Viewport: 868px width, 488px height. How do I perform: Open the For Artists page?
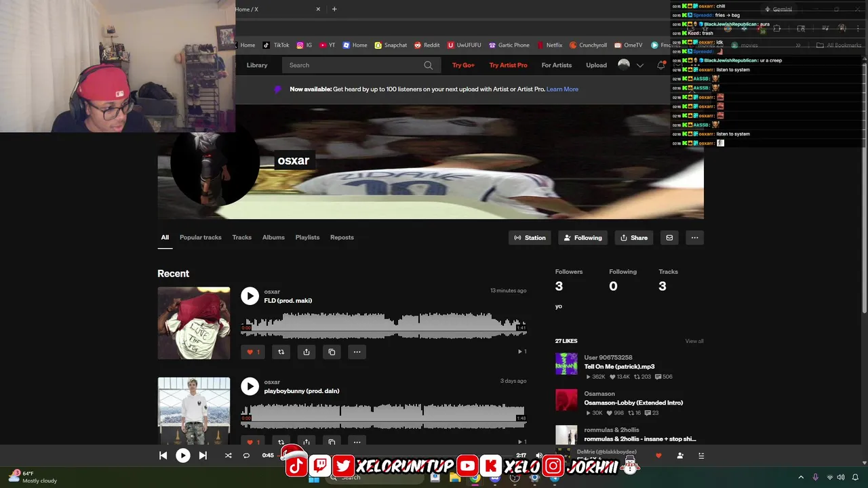tap(556, 65)
